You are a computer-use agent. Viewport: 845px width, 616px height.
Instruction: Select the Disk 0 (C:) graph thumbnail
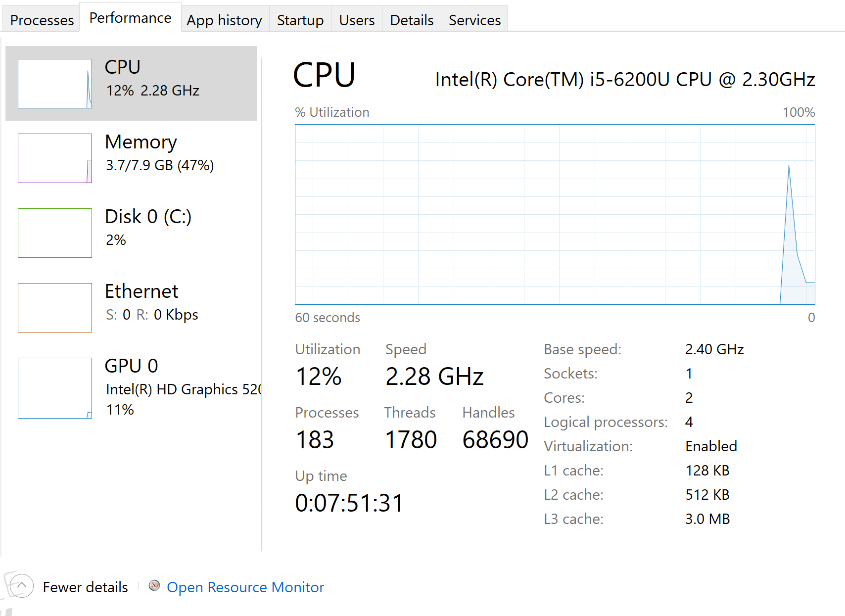(x=55, y=233)
